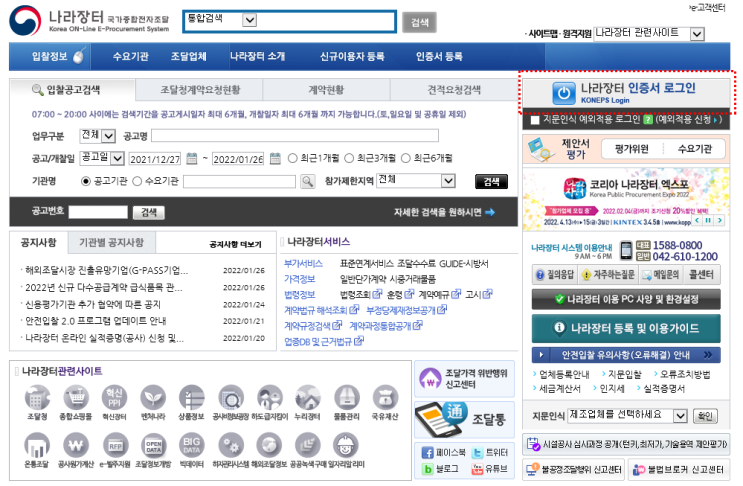Screen dimensions: 743x486
Task: Open the 국유재산 money bag icon
Action: 385,397
